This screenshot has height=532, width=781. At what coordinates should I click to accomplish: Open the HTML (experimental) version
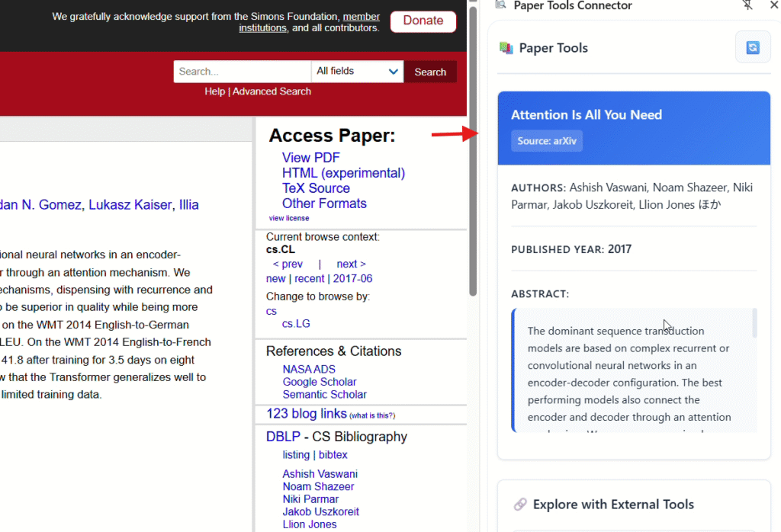pos(344,173)
